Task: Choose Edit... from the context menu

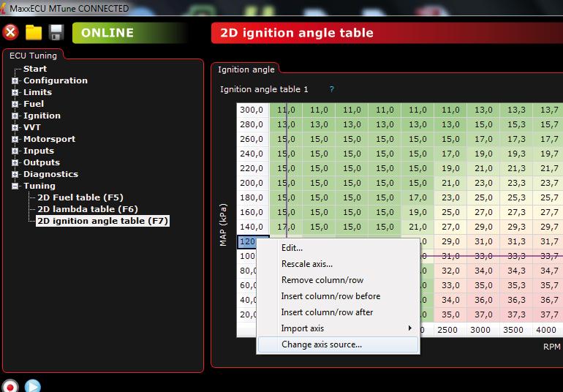Action: (339, 248)
